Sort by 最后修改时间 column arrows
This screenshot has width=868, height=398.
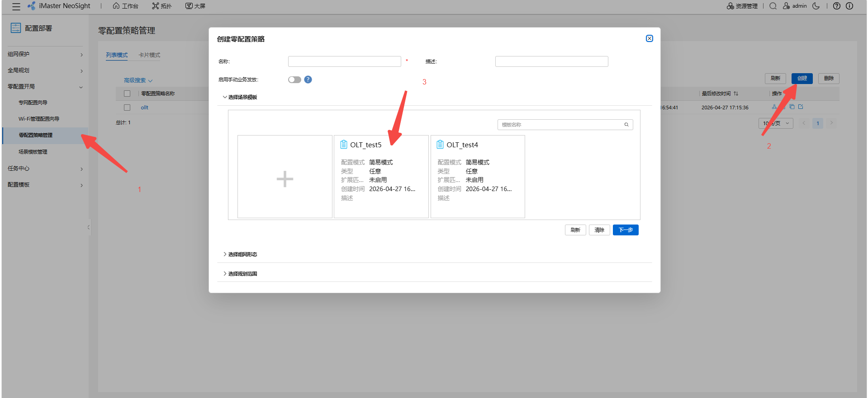click(736, 94)
